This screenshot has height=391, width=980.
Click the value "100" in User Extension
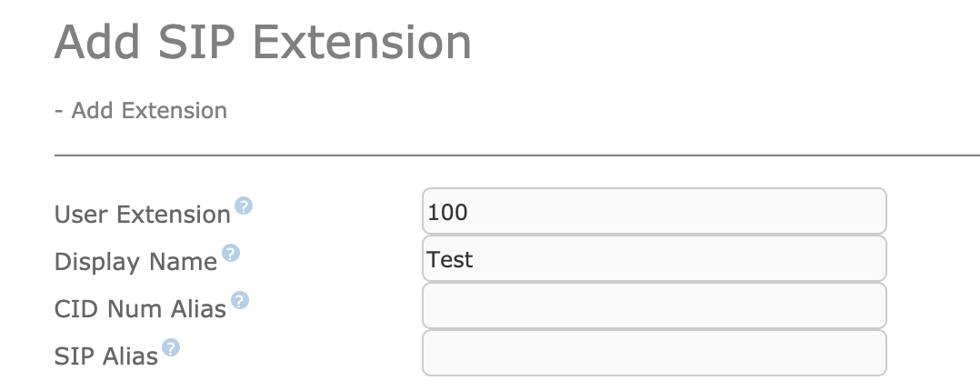(447, 212)
